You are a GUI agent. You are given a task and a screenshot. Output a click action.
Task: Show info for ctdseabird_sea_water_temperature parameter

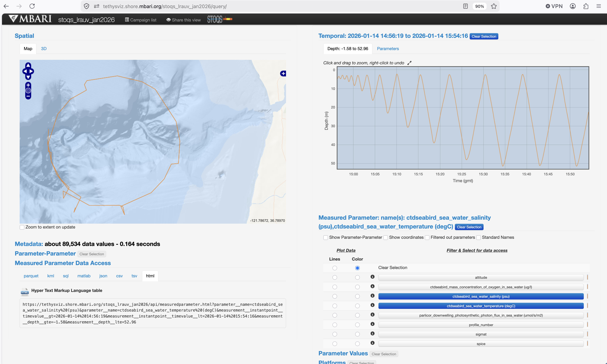[372, 305]
